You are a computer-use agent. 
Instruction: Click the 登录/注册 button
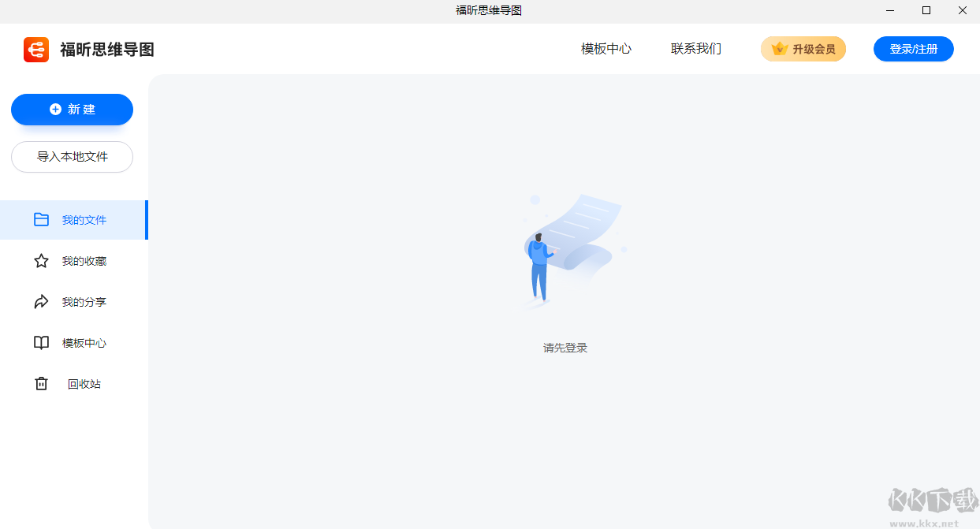pos(913,48)
